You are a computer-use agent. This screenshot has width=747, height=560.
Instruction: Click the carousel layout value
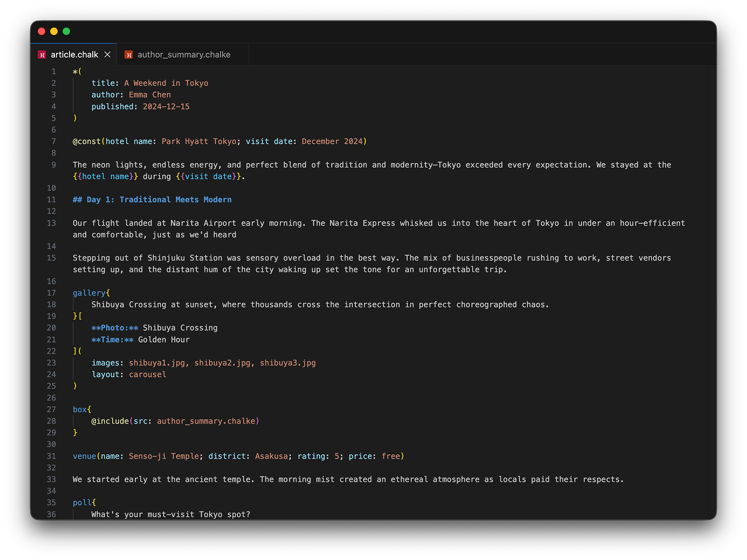click(x=147, y=374)
